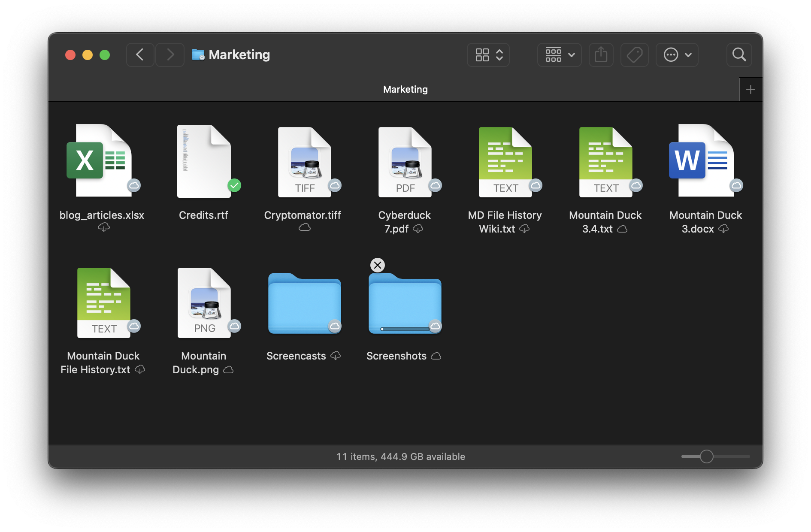
Task: Select the Cyberduck 7.pdf file icon
Action: tap(405, 162)
